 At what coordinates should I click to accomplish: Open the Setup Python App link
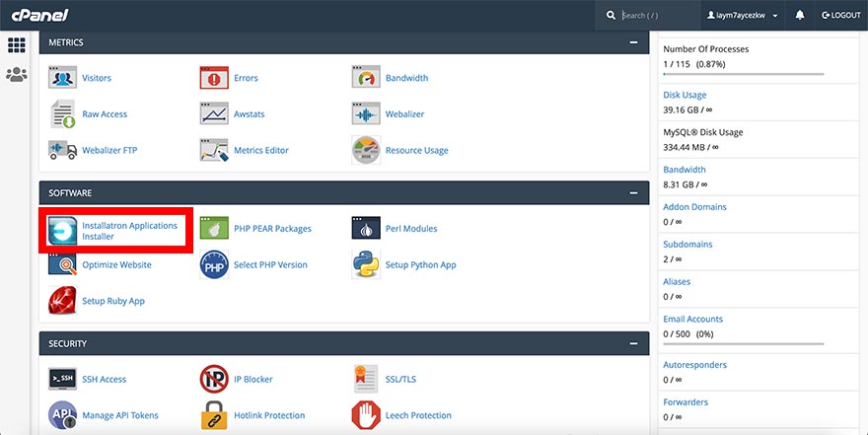coord(421,265)
